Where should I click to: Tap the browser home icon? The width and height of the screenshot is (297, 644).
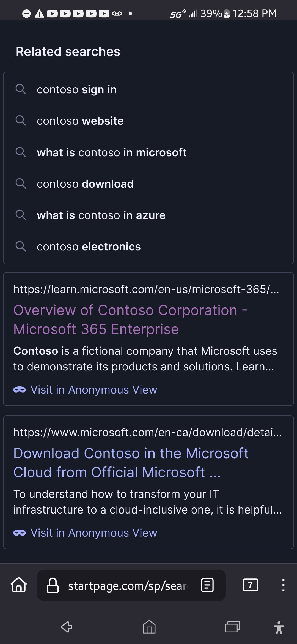pyautogui.click(x=19, y=585)
